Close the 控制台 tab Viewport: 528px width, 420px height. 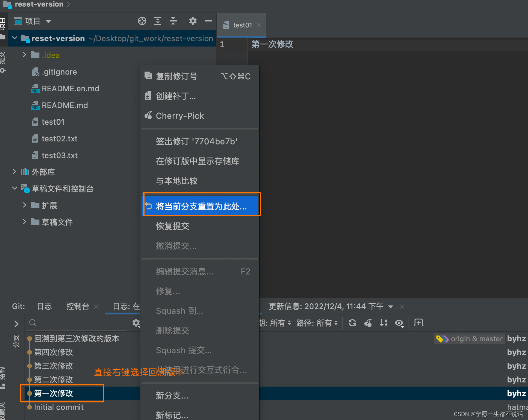pos(96,307)
